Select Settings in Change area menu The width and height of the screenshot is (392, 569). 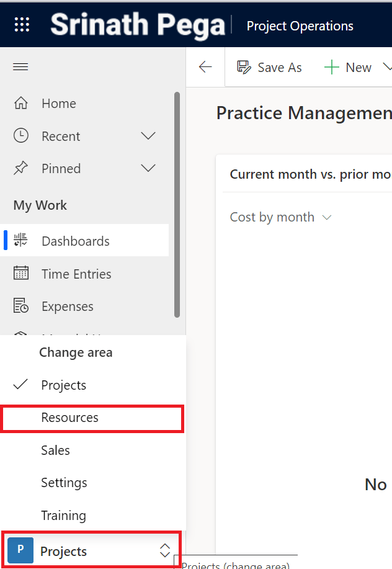click(x=64, y=483)
